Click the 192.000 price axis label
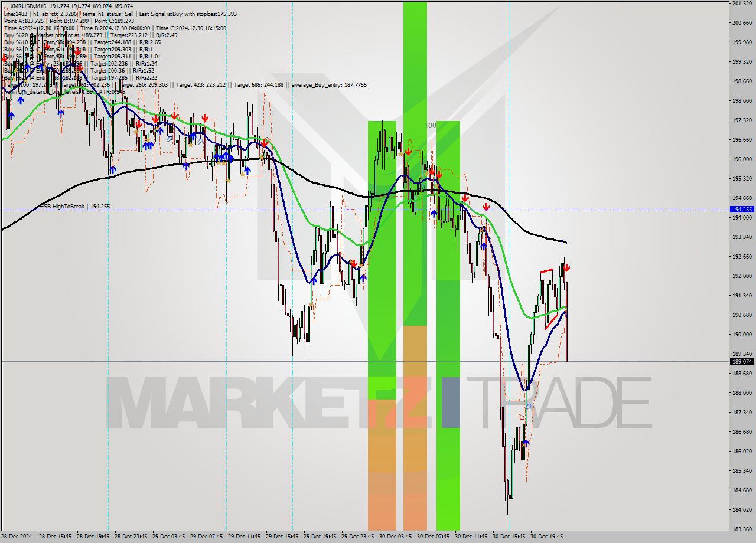 click(741, 276)
